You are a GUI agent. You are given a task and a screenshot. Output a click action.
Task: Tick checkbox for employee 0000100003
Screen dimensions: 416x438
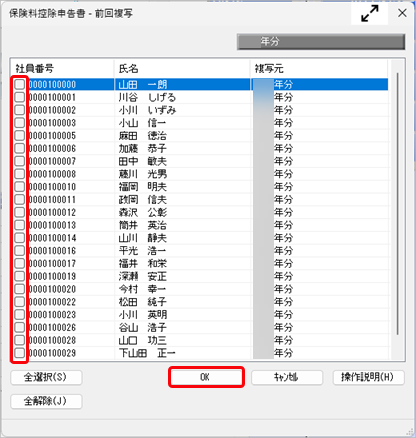coord(20,123)
